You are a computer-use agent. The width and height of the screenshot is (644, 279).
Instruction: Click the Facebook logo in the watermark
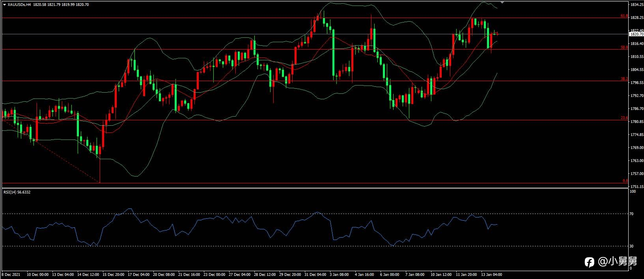pyautogui.click(x=589, y=262)
